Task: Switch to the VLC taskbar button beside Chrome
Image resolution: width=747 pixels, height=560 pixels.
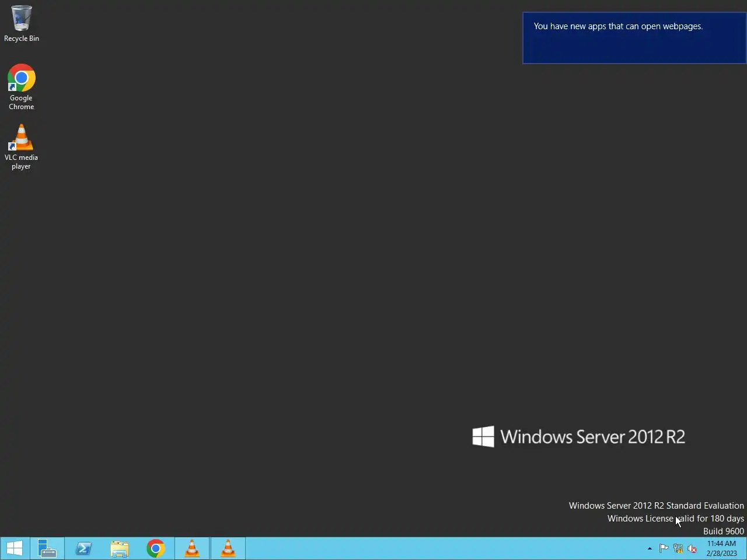Action: click(x=192, y=548)
